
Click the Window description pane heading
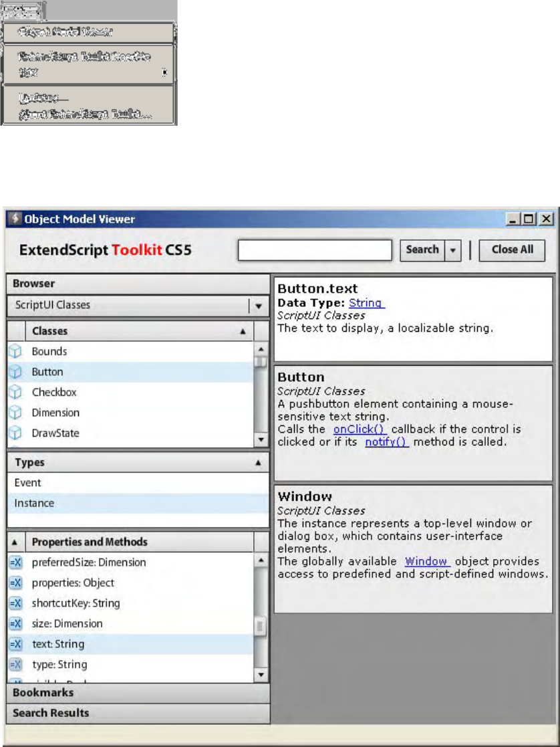point(305,496)
